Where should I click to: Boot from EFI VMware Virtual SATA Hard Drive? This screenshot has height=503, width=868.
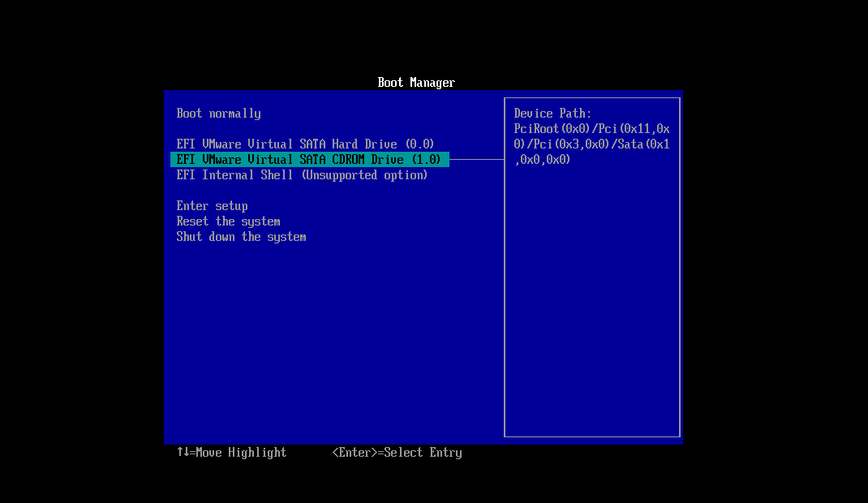(304, 144)
